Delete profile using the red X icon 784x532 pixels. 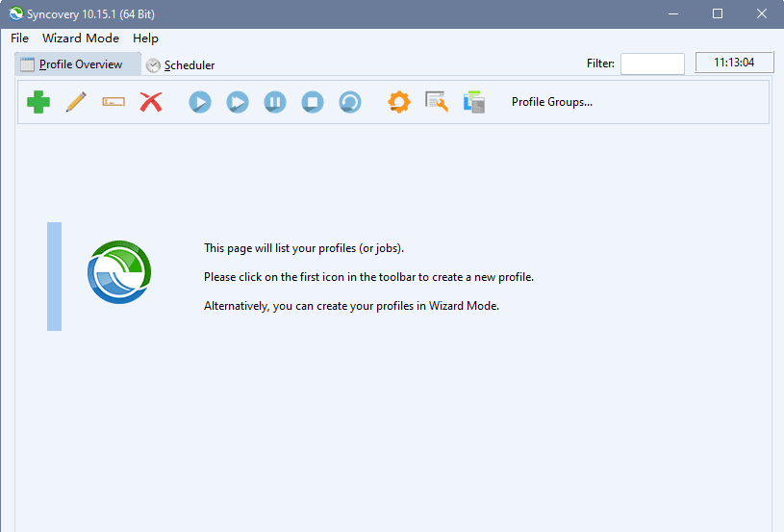(x=151, y=102)
